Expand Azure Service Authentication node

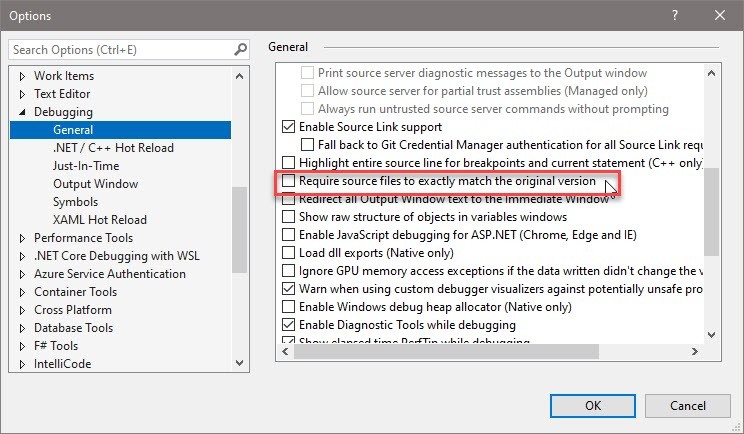(23, 274)
